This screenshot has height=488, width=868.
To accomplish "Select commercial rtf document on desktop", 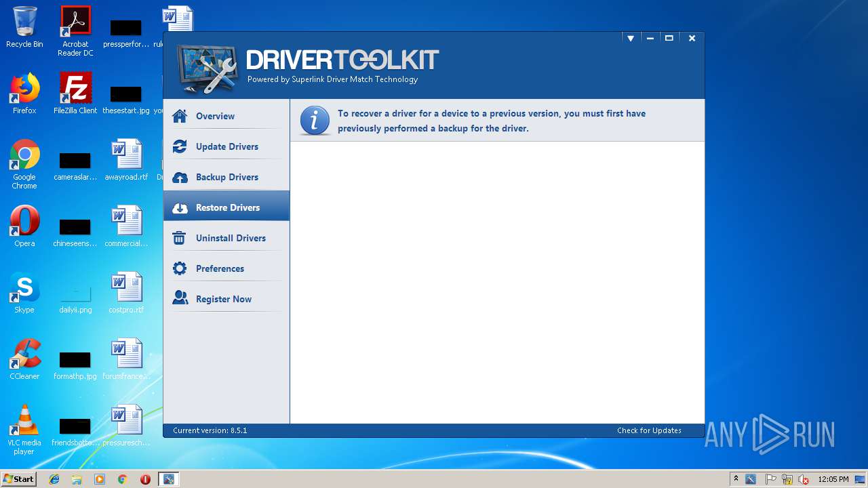I will [x=126, y=226].
